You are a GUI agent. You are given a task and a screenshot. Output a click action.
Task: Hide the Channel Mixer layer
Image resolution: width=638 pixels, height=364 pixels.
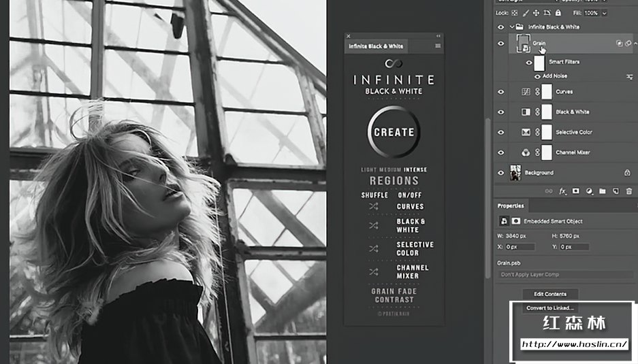tap(501, 152)
